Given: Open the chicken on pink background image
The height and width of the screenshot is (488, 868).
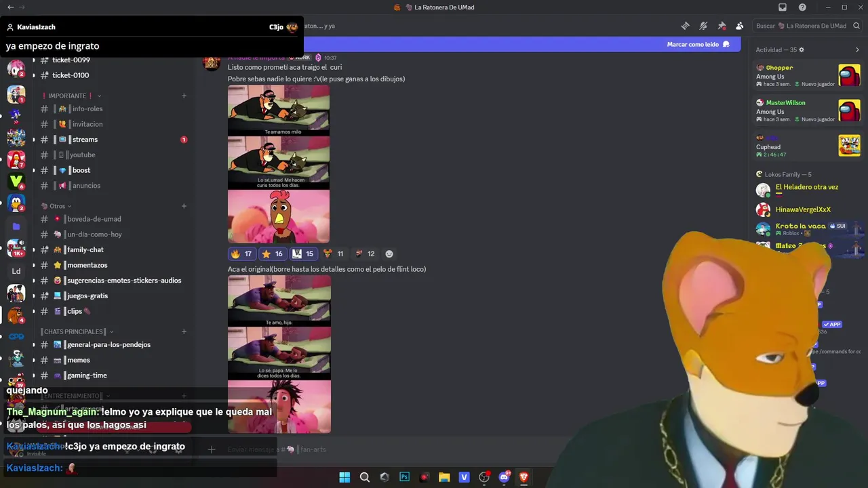Looking at the screenshot, I should pyautogui.click(x=279, y=216).
